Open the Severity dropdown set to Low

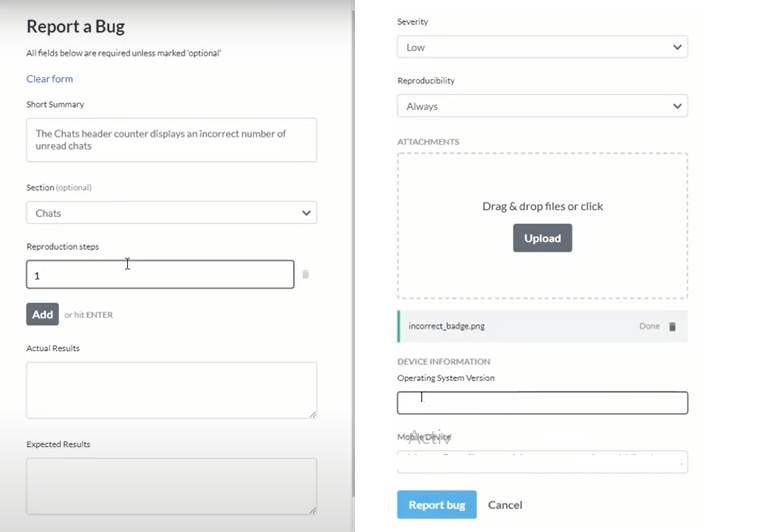coord(543,47)
